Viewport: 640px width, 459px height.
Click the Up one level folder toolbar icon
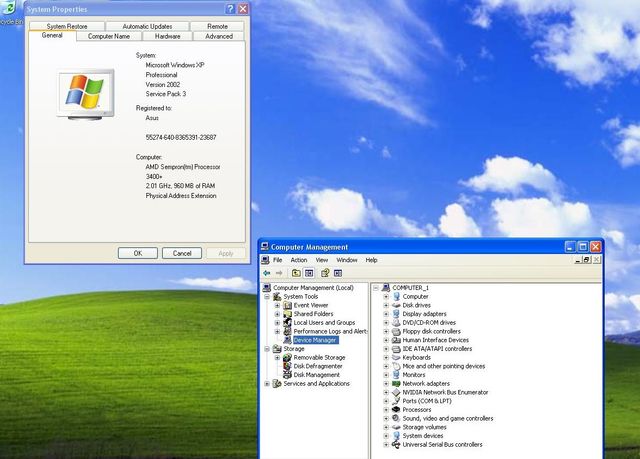coord(296,273)
